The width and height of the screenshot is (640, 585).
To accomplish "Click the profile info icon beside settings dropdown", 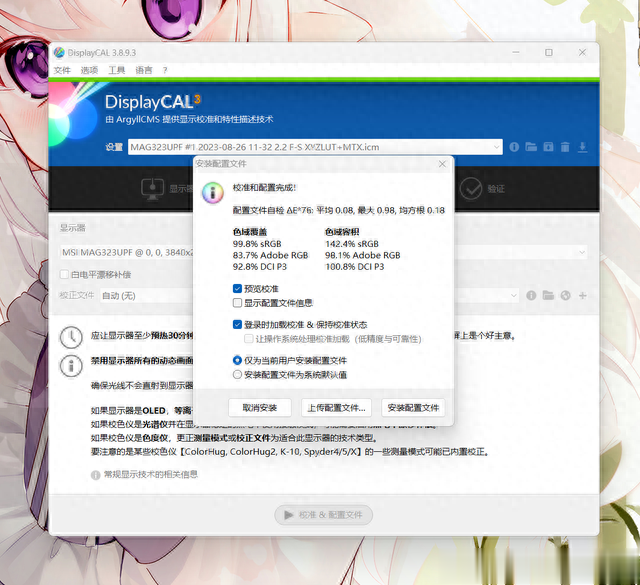I will (x=514, y=147).
